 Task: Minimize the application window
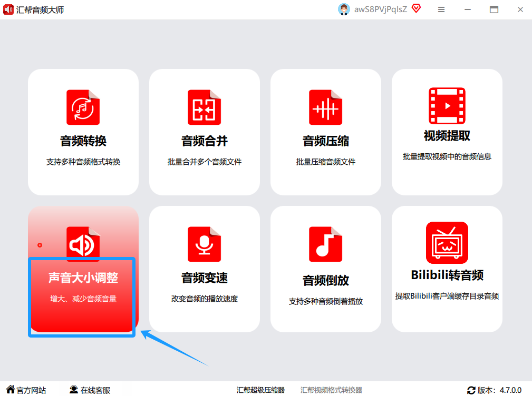click(468, 9)
